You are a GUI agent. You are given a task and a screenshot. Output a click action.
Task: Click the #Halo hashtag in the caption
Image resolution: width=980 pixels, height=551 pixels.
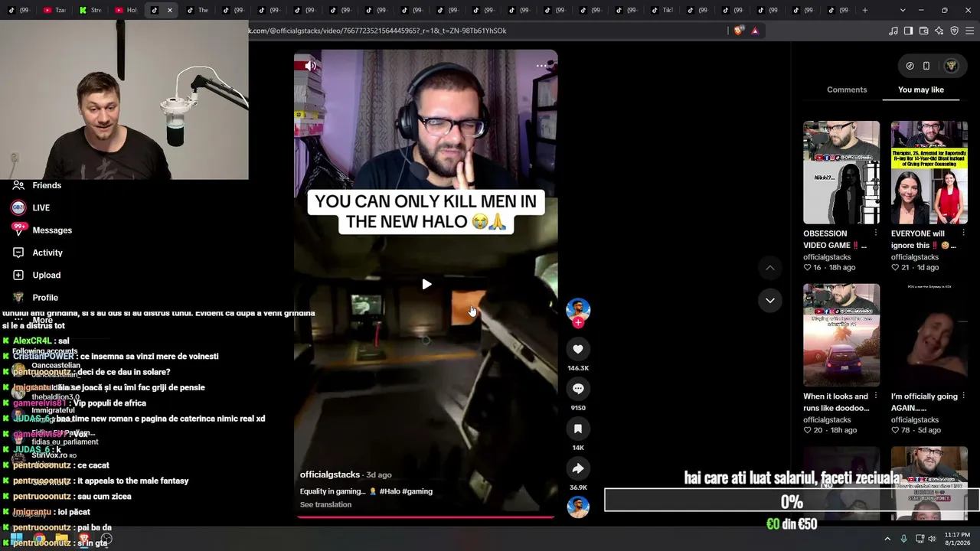click(390, 491)
